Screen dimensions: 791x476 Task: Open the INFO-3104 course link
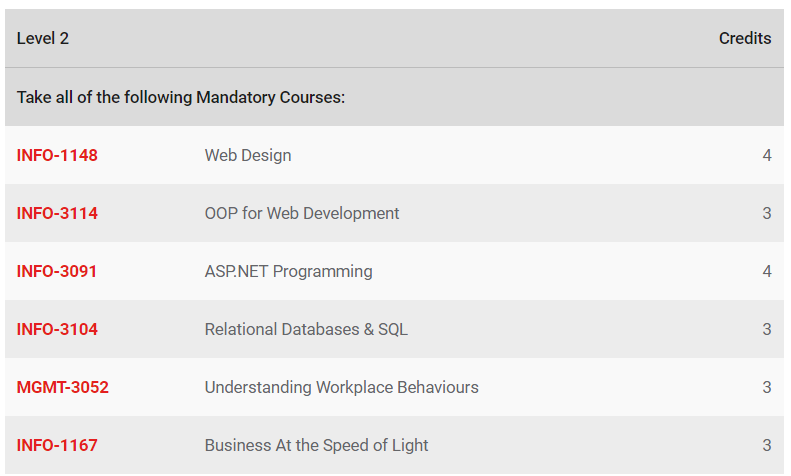[x=57, y=329]
